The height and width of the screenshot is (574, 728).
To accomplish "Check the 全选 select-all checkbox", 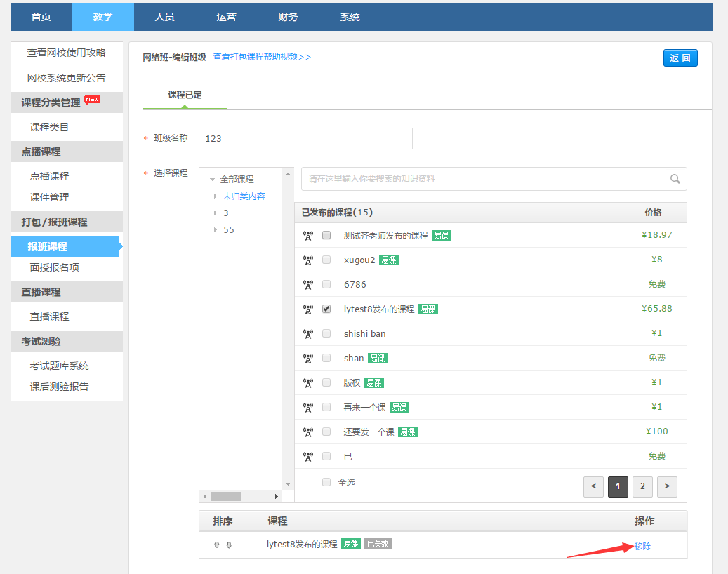I will pyautogui.click(x=326, y=482).
